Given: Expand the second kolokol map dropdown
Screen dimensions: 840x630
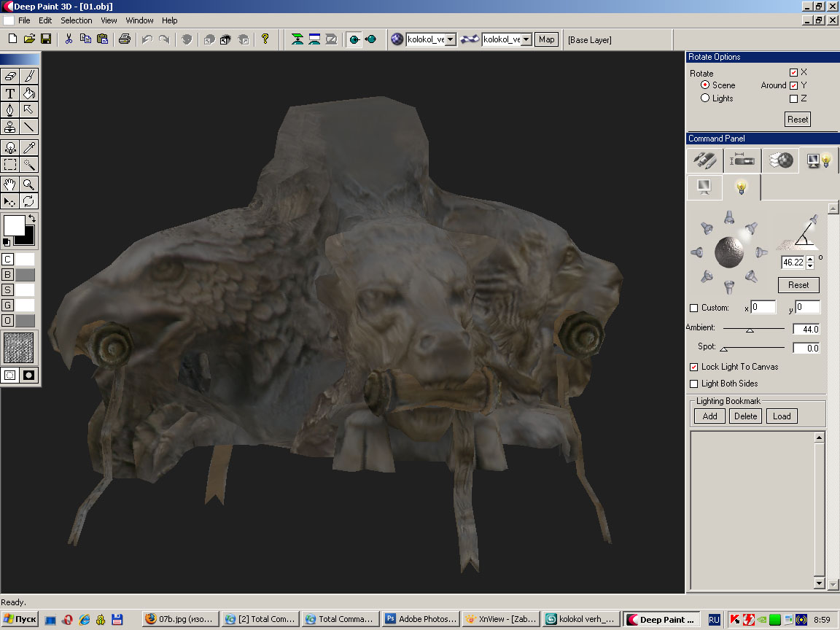Looking at the screenshot, I should coord(526,39).
